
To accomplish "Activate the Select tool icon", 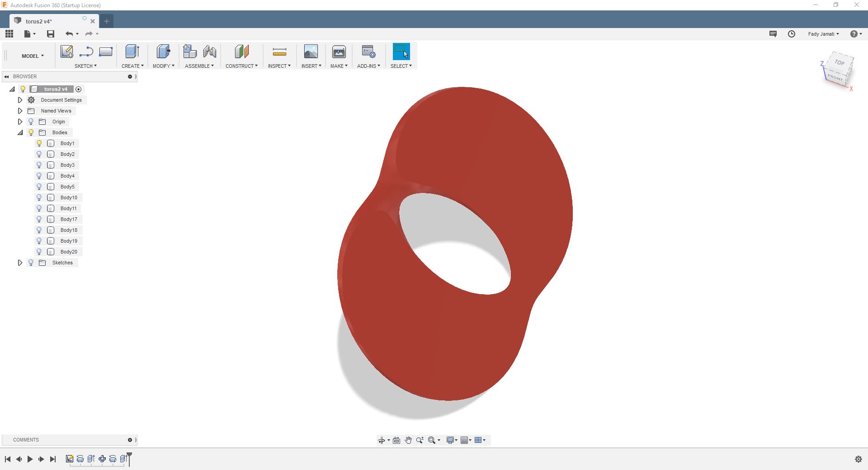I will pyautogui.click(x=401, y=52).
